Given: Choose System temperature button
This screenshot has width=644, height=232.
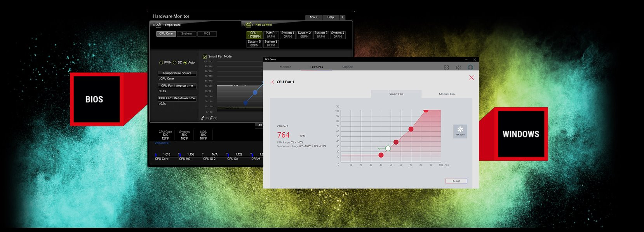Looking at the screenshot, I should [x=186, y=34].
